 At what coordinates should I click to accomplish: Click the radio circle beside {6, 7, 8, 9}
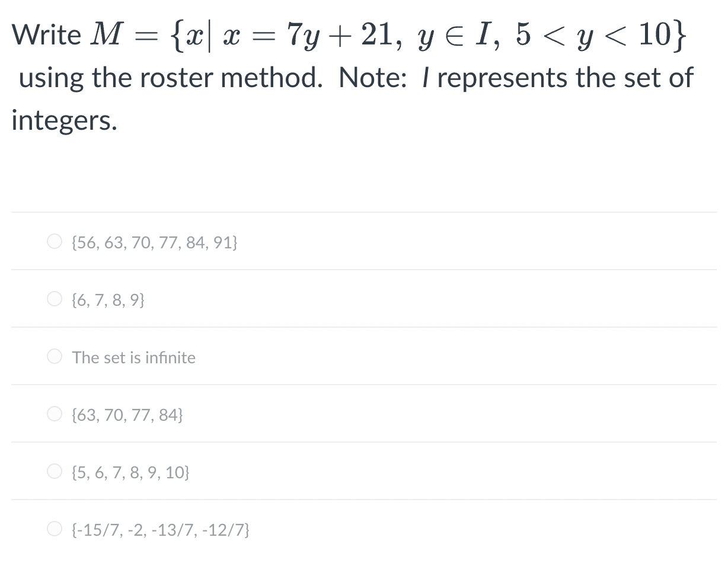pos(54,298)
